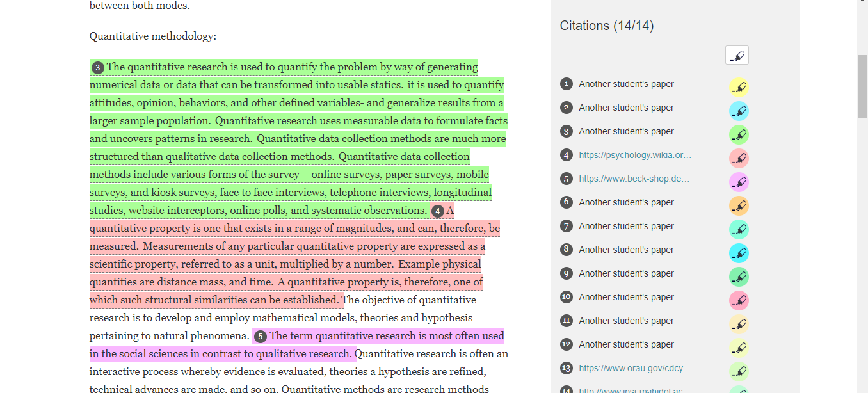The image size is (868, 393).
Task: Click the pink highlighter icon for citation 10
Action: [739, 300]
